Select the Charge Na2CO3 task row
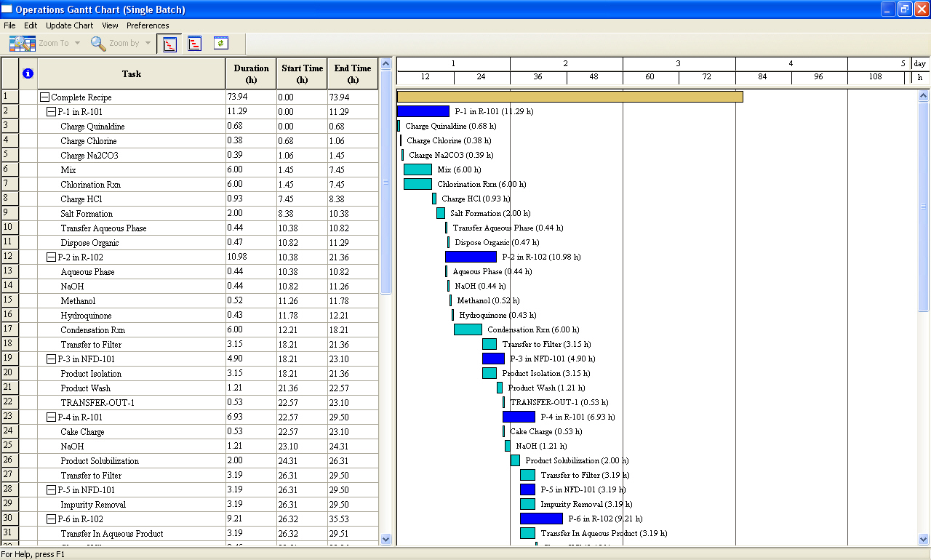 (x=190, y=156)
